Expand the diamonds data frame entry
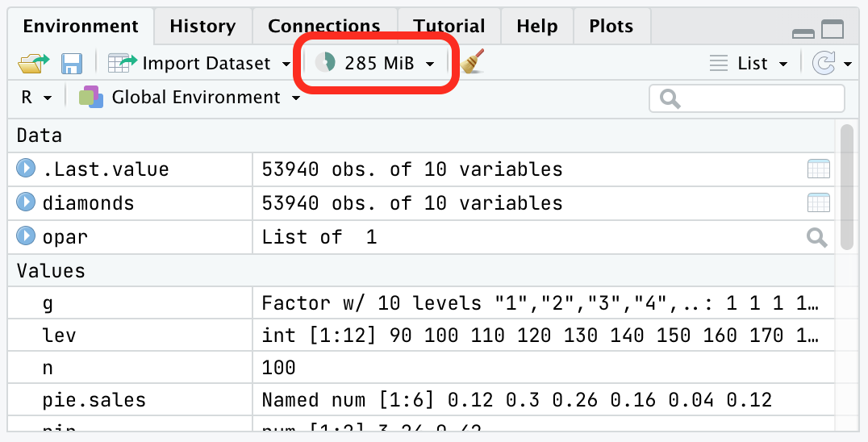This screenshot has width=868, height=442. [x=26, y=202]
